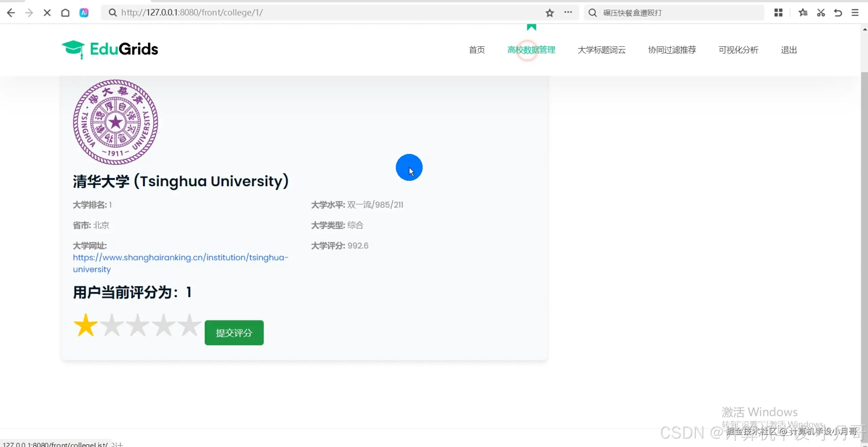Open the apps grid icon
This screenshot has height=447, width=868.
tap(778, 13)
